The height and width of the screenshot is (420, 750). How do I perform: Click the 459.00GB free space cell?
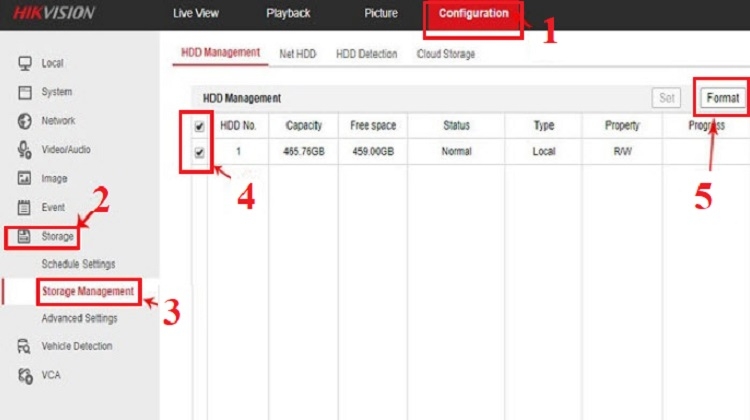pyautogui.click(x=373, y=152)
